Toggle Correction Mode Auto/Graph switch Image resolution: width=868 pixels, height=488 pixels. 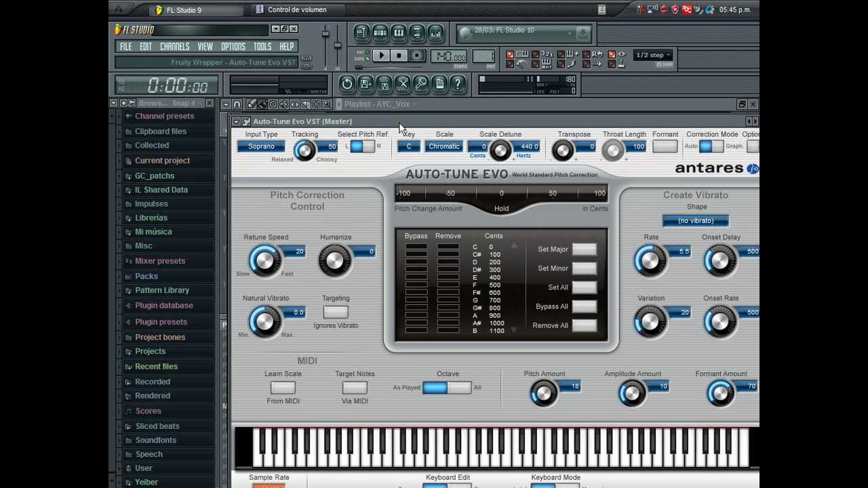pyautogui.click(x=711, y=146)
